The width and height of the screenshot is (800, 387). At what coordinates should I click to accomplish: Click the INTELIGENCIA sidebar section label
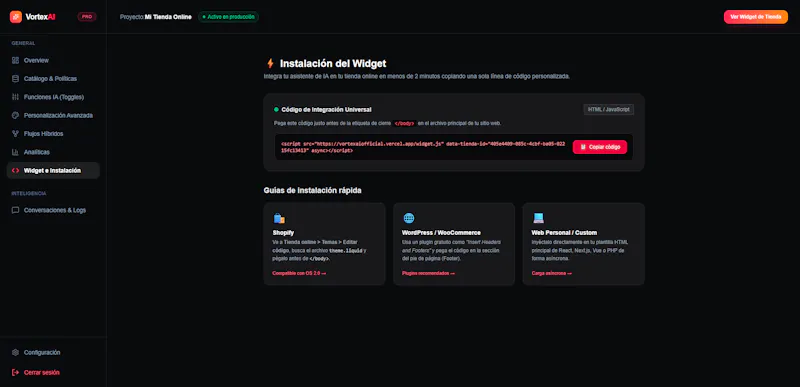coord(29,193)
